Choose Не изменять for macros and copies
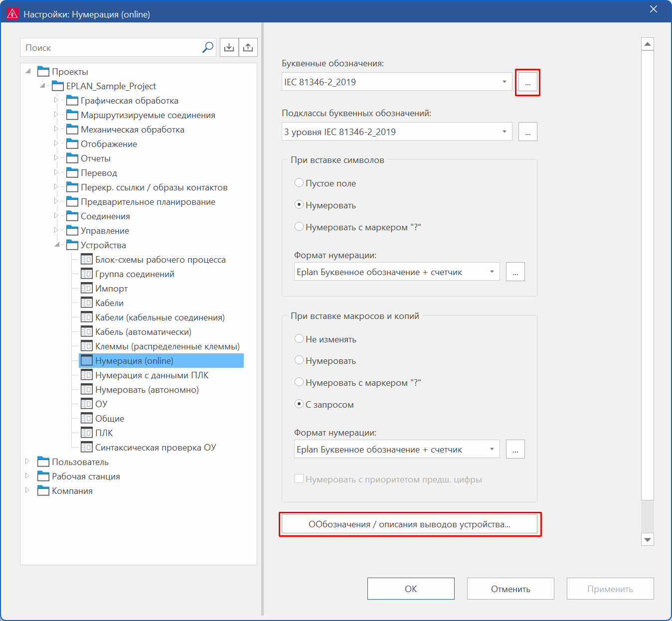 click(299, 339)
